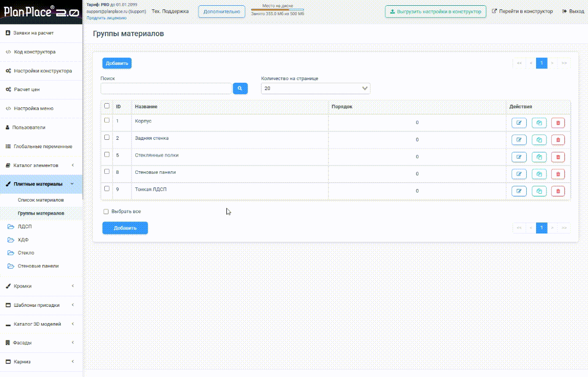Open Список материалов submenu item

point(41,199)
